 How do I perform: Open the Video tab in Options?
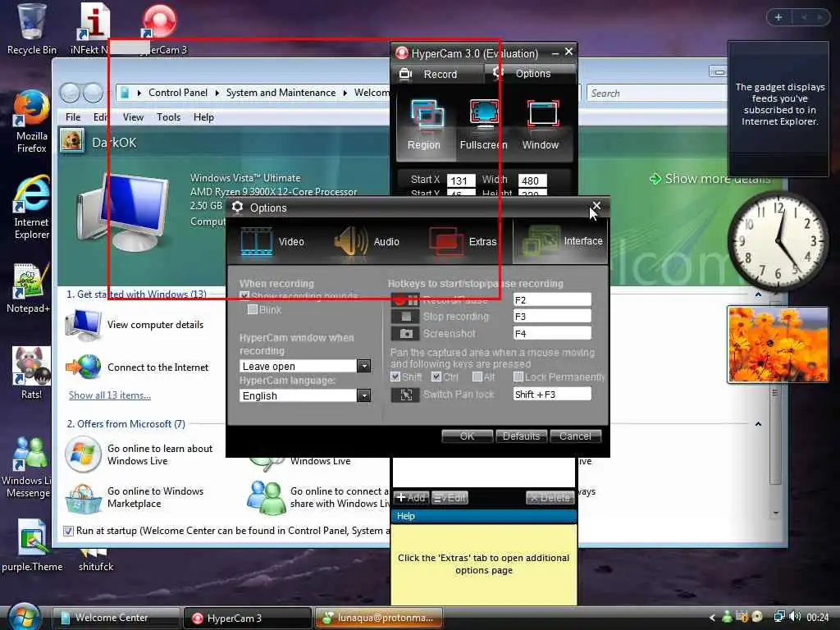coord(273,242)
